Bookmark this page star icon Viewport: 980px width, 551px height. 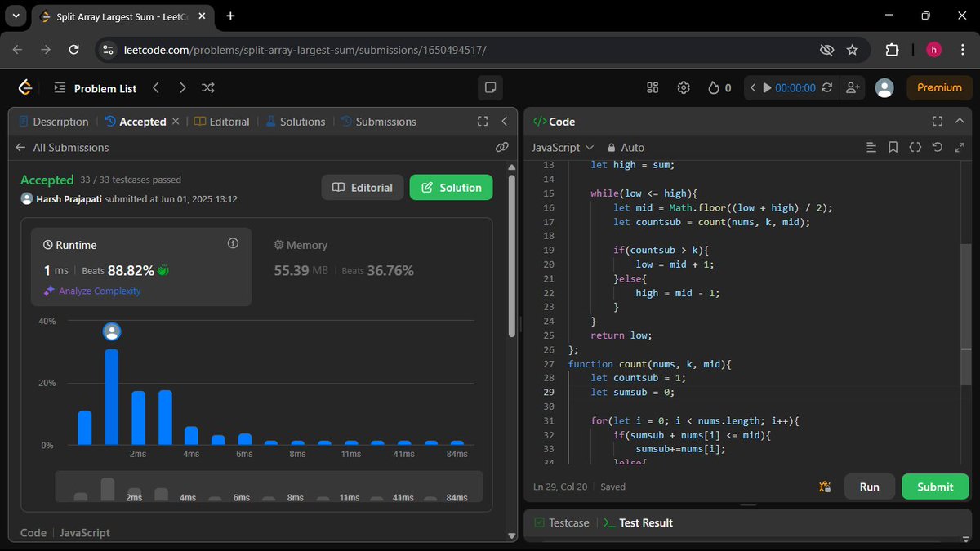pyautogui.click(x=852, y=50)
